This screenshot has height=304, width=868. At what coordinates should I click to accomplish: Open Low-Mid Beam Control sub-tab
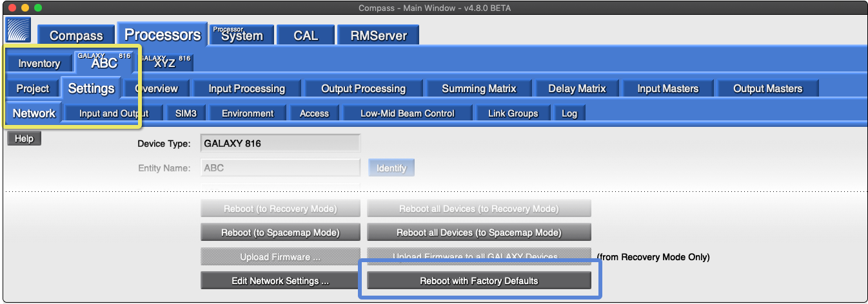click(x=407, y=113)
